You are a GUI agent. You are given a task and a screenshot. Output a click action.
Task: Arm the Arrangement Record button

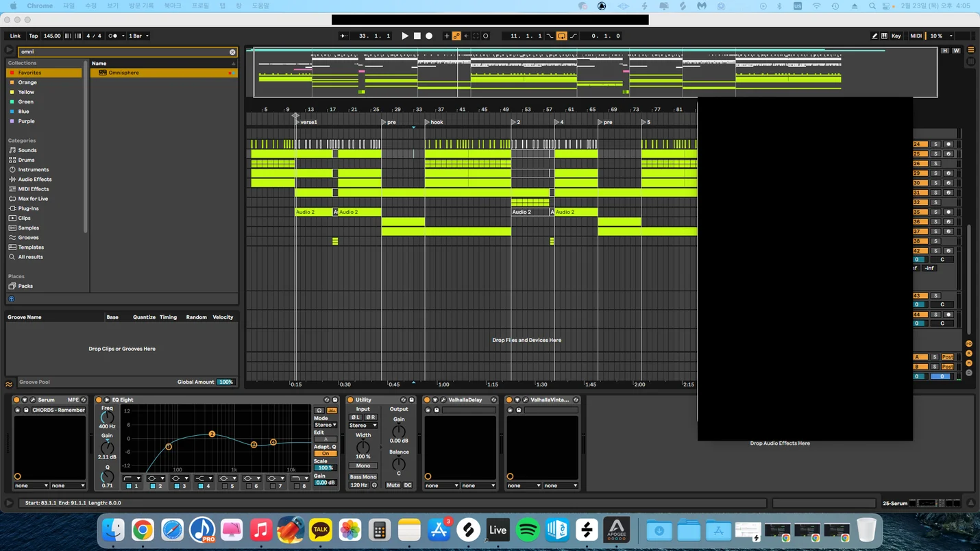(x=429, y=36)
